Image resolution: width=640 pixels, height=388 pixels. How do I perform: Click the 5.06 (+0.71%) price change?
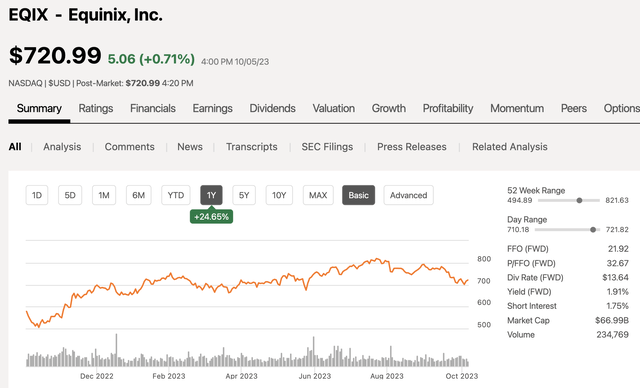pos(151,59)
